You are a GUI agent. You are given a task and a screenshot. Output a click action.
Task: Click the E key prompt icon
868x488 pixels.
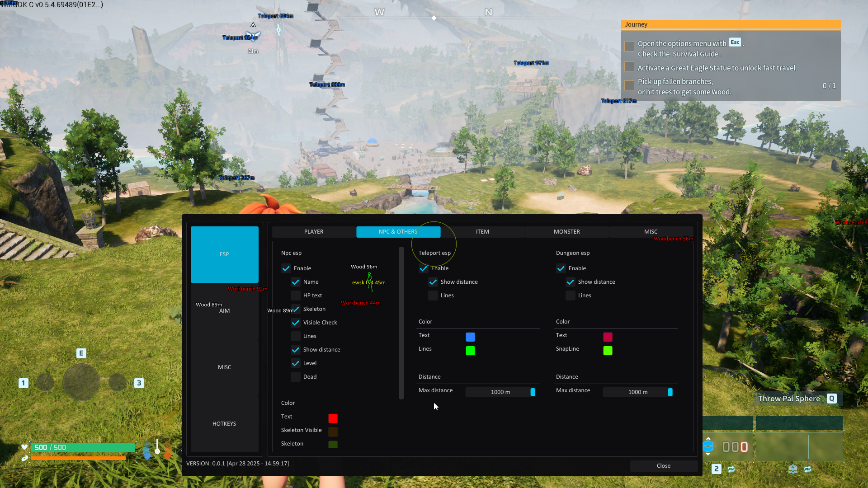[81, 353]
